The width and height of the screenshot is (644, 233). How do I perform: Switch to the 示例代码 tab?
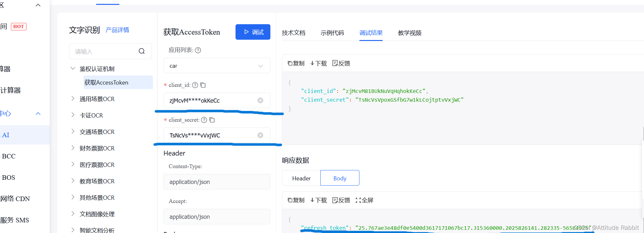[332, 33]
